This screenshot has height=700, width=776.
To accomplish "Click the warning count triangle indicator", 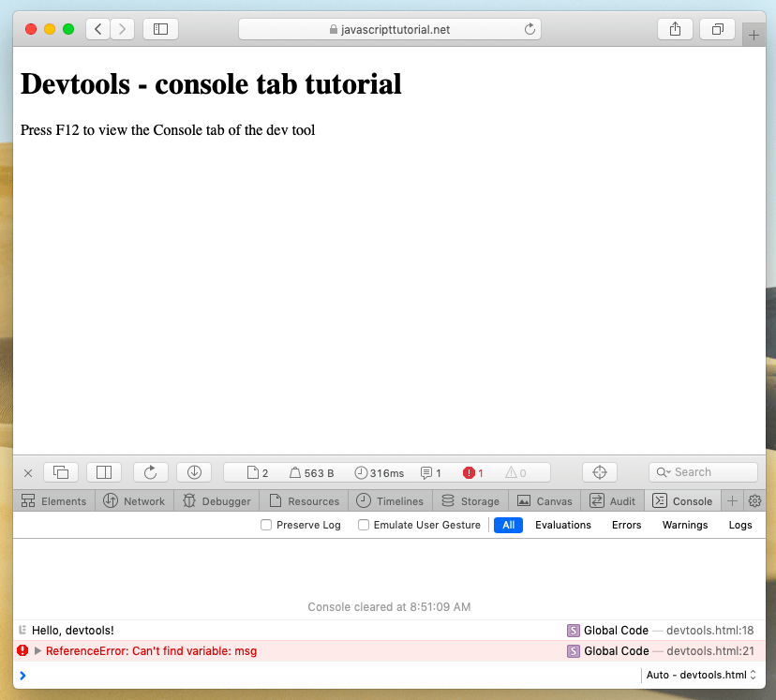I will pyautogui.click(x=515, y=473).
